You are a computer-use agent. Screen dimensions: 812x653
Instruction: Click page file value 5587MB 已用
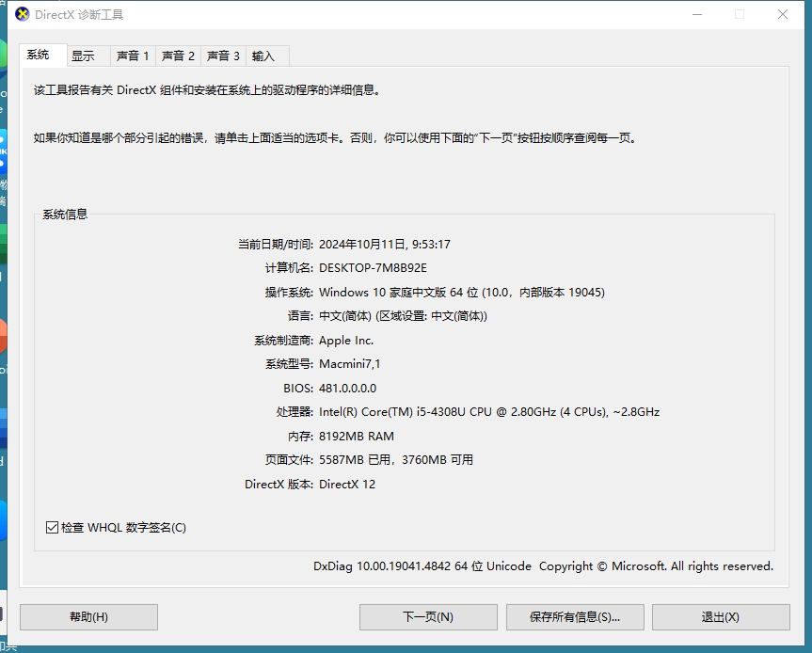click(x=395, y=460)
